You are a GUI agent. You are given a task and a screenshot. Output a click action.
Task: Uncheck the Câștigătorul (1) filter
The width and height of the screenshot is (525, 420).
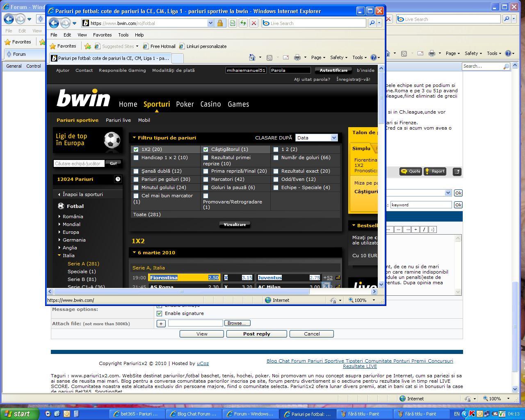click(206, 149)
